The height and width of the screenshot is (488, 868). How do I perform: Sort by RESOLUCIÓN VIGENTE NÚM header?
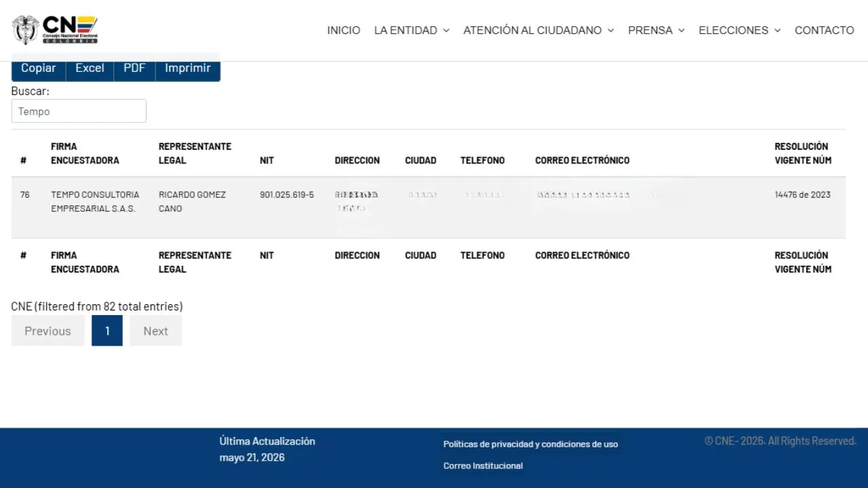803,153
